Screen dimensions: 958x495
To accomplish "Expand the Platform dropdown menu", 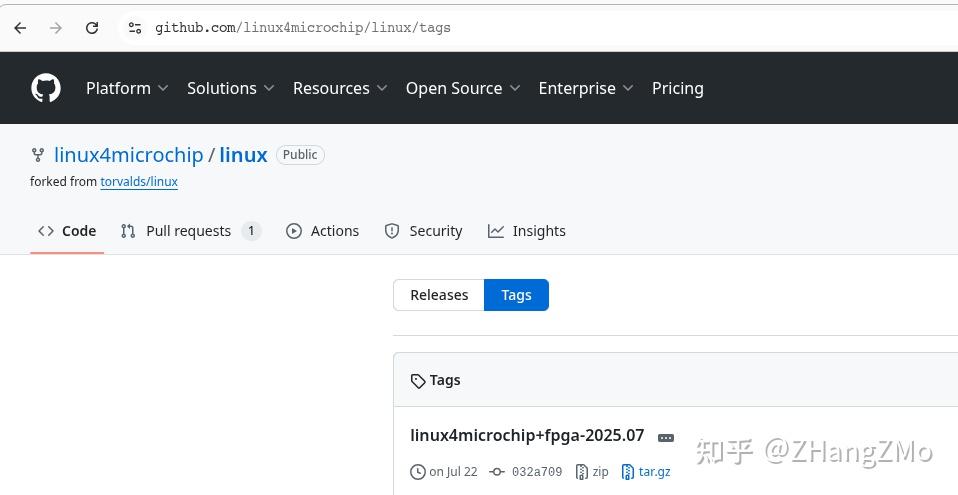I will pyautogui.click(x=127, y=88).
